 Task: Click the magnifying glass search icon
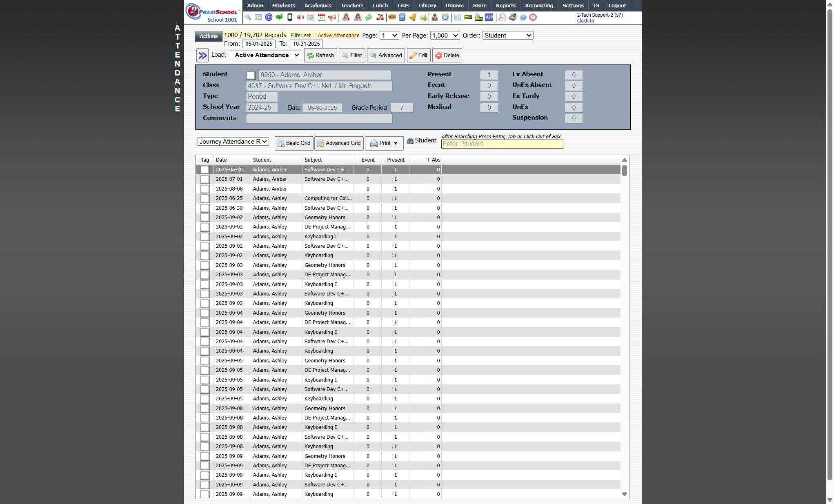coord(248,17)
